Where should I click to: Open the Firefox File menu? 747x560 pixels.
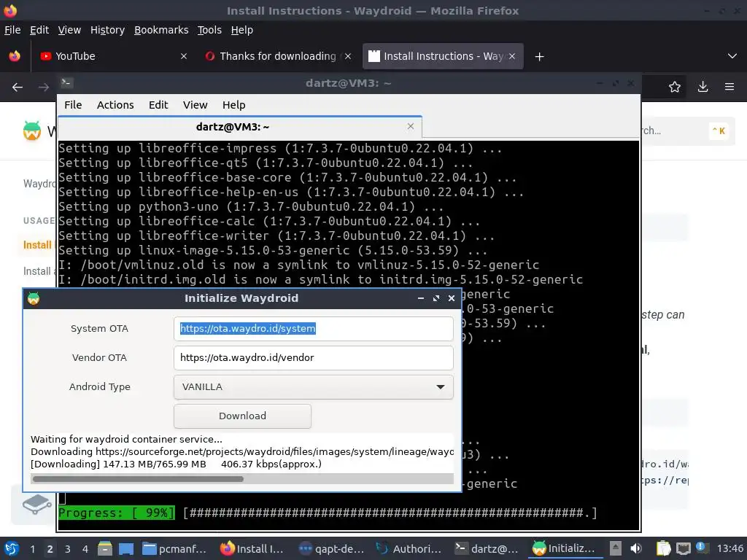click(x=12, y=30)
